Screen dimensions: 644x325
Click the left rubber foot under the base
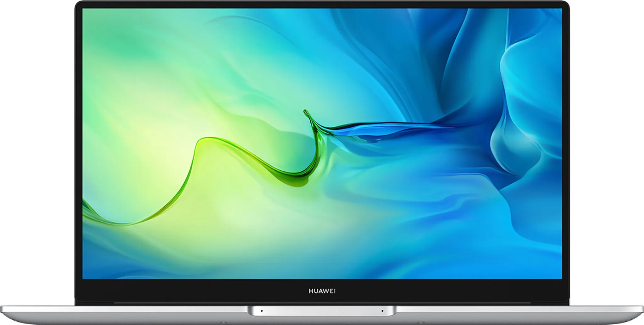click(x=223, y=323)
